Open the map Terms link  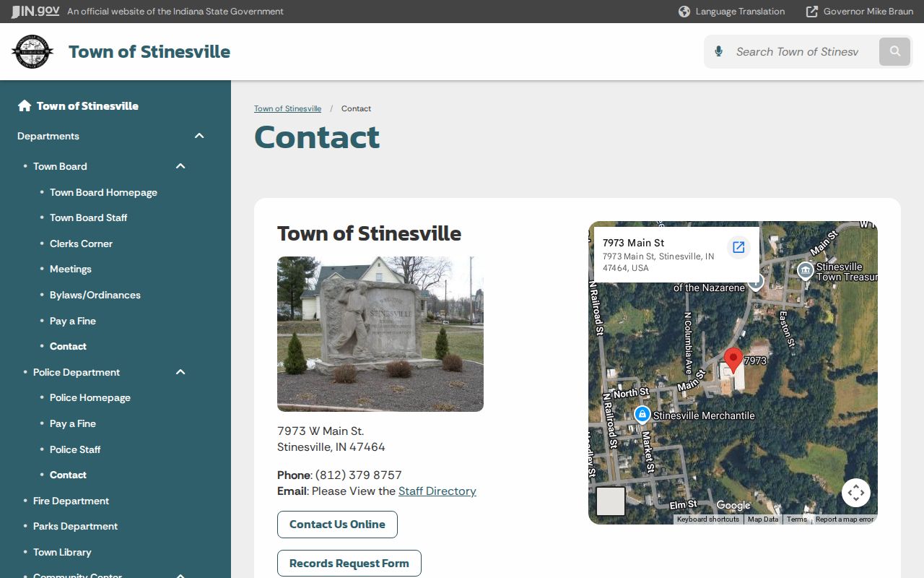click(797, 519)
